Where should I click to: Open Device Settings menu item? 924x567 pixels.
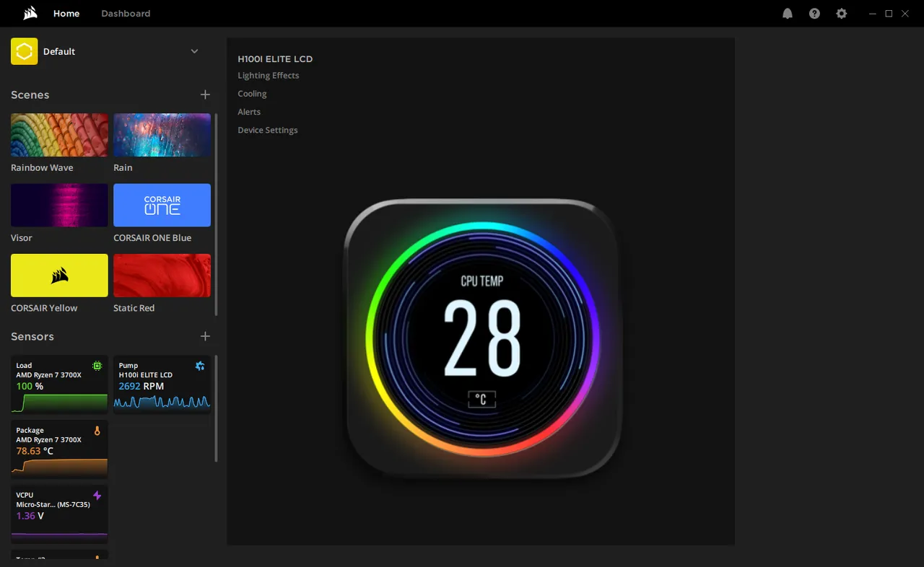(x=268, y=131)
